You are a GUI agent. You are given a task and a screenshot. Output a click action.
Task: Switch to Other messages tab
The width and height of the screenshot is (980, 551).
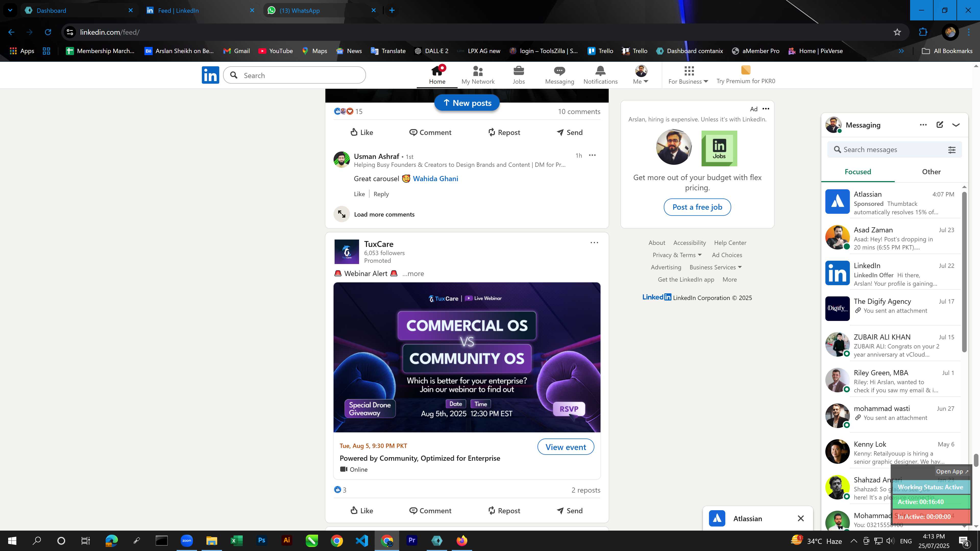point(931,172)
